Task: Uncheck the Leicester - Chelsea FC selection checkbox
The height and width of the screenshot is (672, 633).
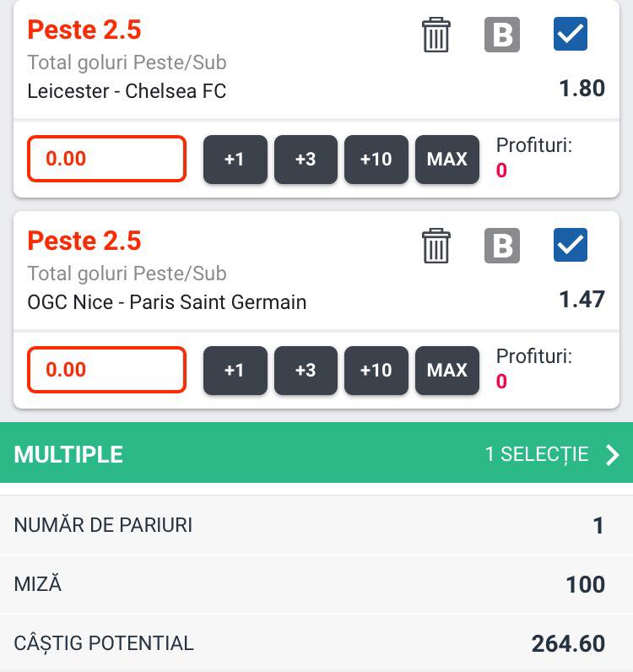Action: pos(570,34)
